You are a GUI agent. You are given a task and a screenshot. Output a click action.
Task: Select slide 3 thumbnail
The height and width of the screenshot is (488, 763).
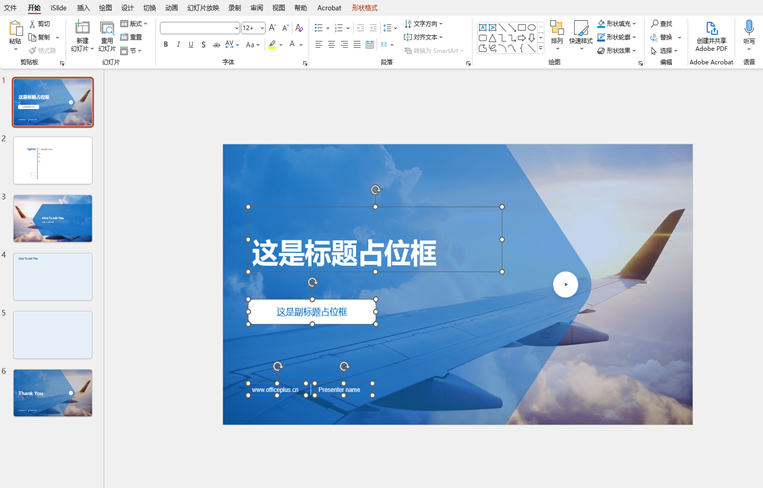click(x=53, y=218)
